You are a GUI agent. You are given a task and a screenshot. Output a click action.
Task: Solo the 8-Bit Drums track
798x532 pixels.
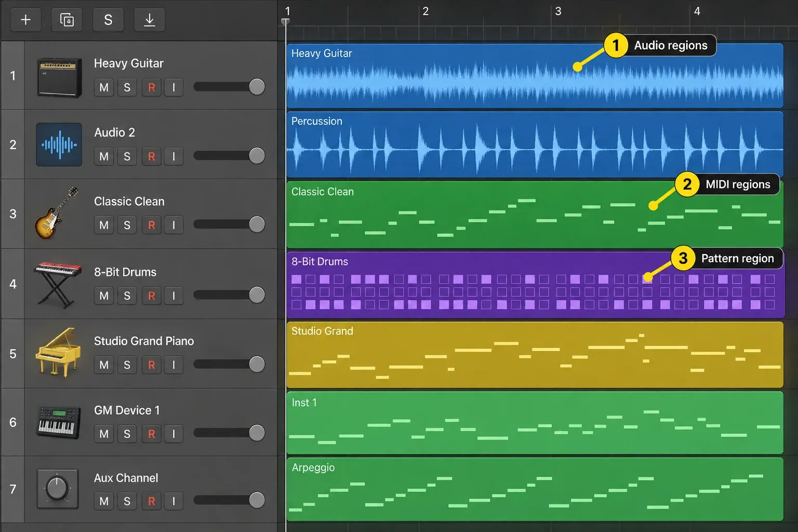coord(127,296)
